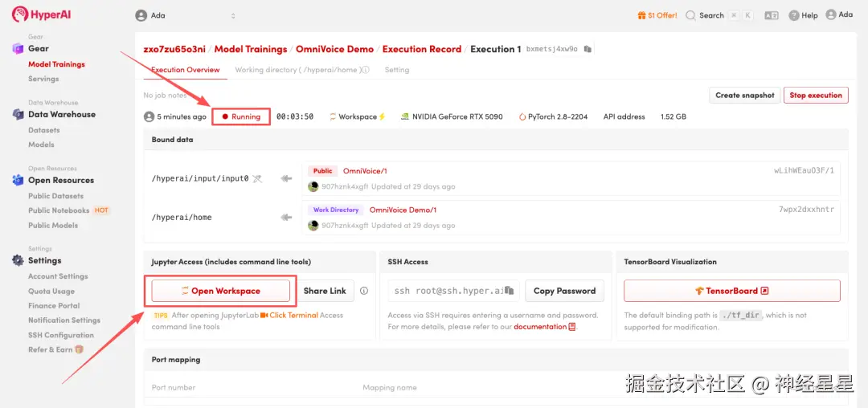Click the Running status indicator
The height and width of the screenshot is (408, 868).
coord(241,116)
